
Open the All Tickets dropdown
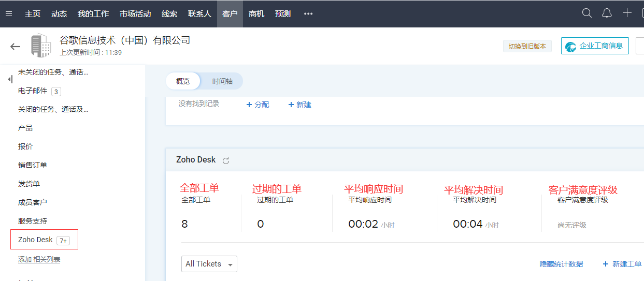209,264
